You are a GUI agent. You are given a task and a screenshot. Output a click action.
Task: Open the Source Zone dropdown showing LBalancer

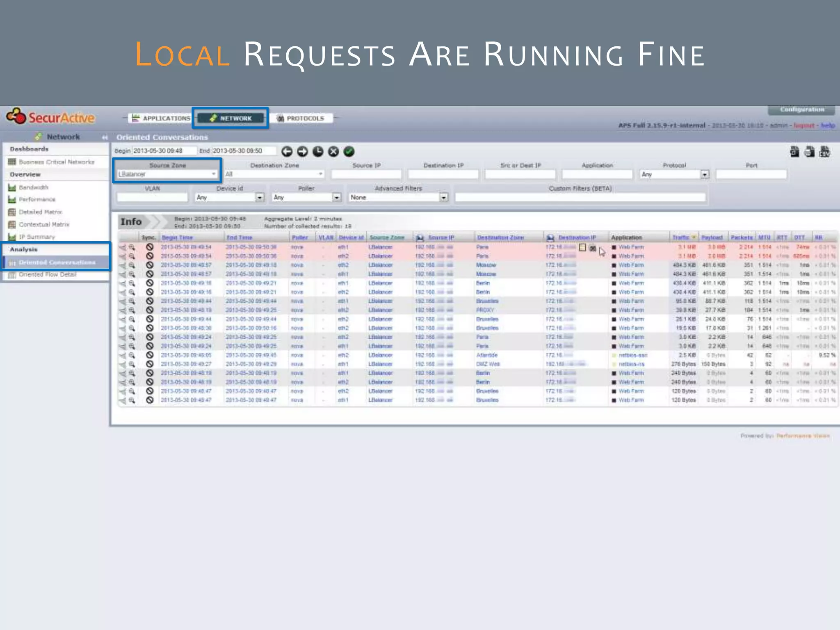167,174
